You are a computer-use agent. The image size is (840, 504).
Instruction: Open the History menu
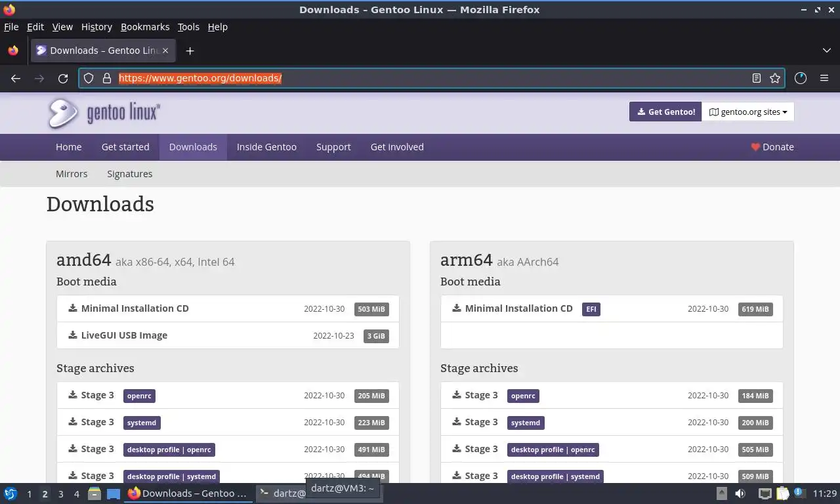(96, 27)
